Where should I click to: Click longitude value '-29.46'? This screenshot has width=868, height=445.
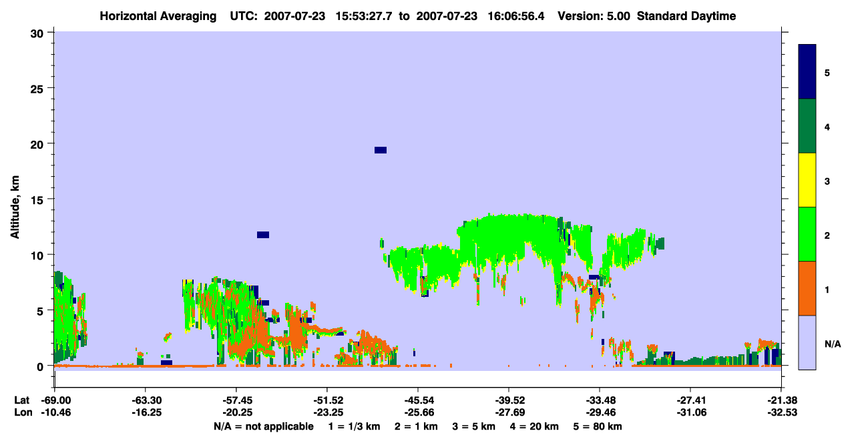(x=599, y=412)
